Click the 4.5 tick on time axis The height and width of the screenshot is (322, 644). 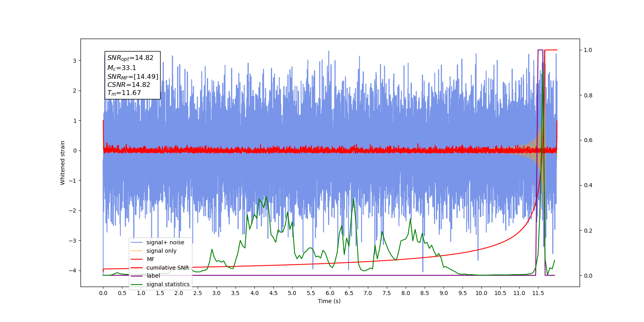pos(273,293)
